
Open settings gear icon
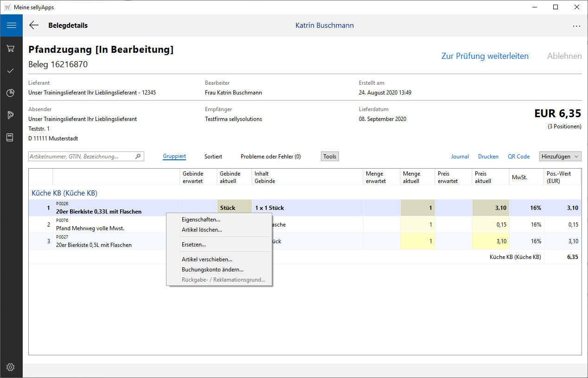pos(11,367)
